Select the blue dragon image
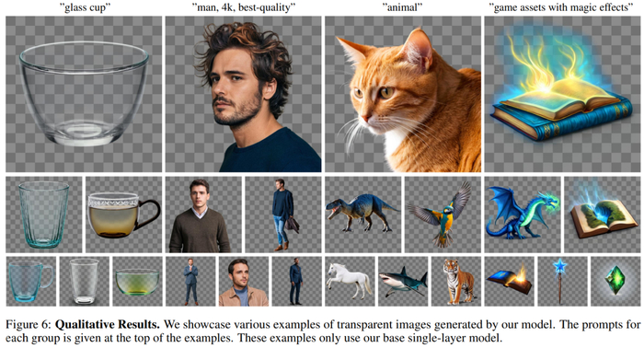 click(x=523, y=215)
